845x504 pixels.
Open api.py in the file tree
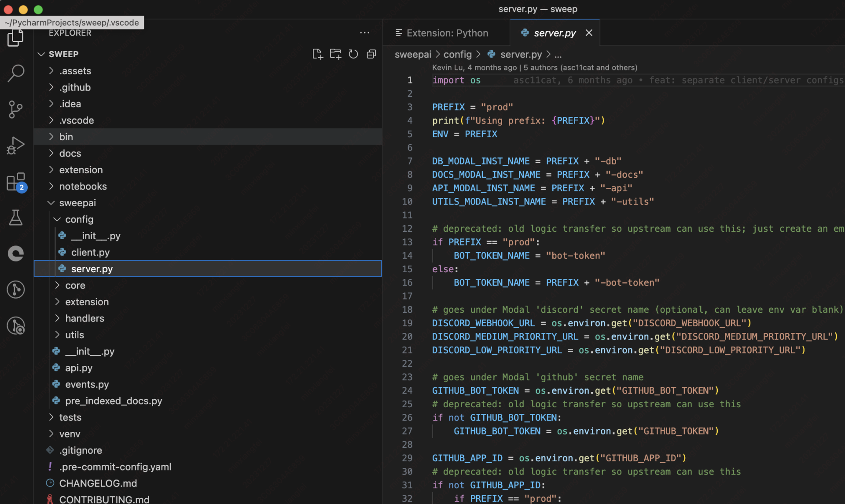tap(208, 368)
